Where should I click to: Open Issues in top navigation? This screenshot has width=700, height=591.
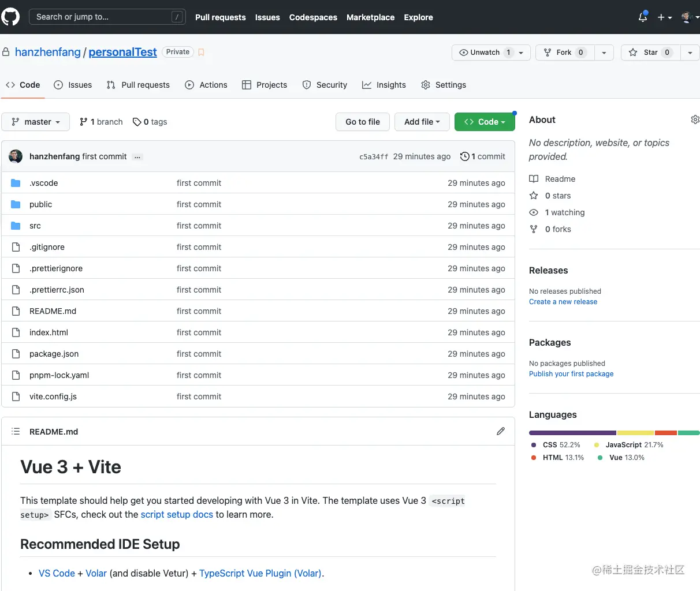click(267, 17)
